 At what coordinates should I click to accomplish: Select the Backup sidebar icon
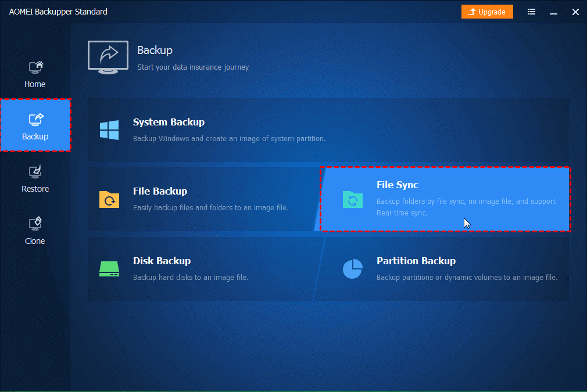[x=35, y=120]
